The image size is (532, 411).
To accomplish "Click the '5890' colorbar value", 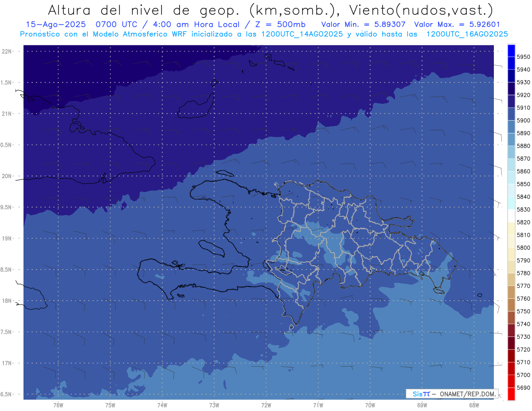I will pos(524,133).
